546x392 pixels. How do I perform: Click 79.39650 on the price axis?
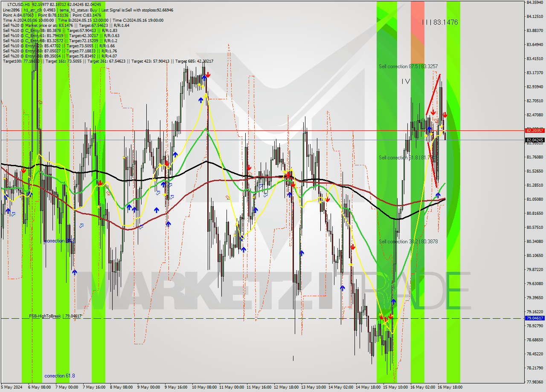[x=535, y=298]
